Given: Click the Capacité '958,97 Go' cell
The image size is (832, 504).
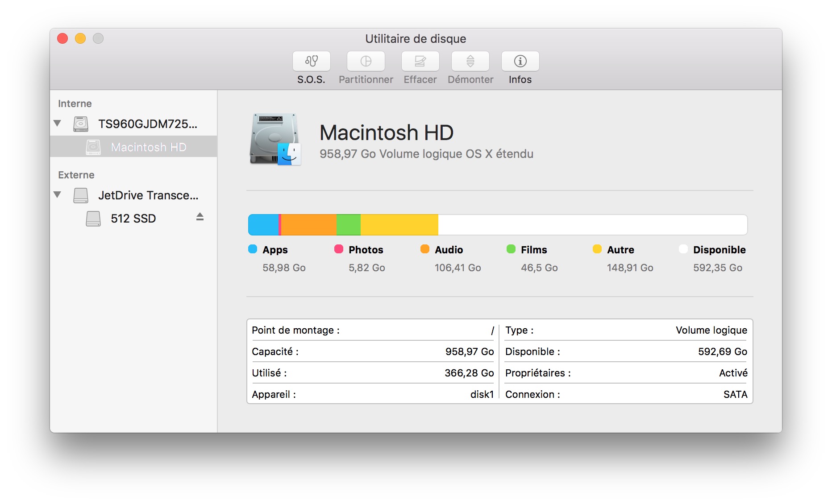Looking at the screenshot, I should pyautogui.click(x=470, y=351).
